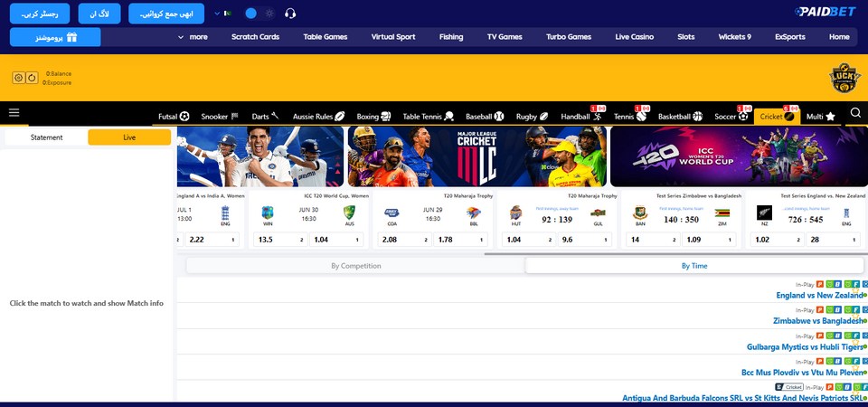The height and width of the screenshot is (407, 868).
Task: Switch event list to By Competition
Action: [x=356, y=266]
